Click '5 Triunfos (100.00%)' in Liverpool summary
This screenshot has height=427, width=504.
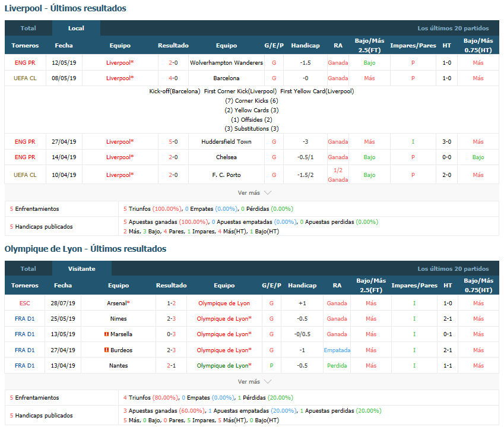pos(153,208)
